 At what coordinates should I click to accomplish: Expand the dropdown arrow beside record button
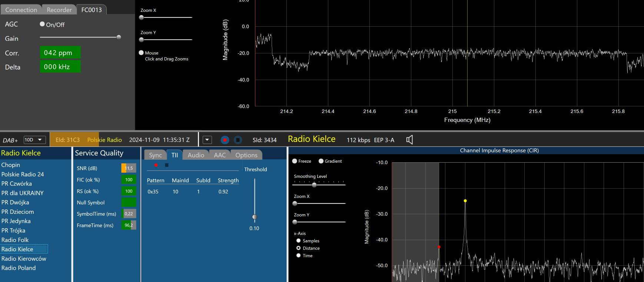pyautogui.click(x=207, y=140)
